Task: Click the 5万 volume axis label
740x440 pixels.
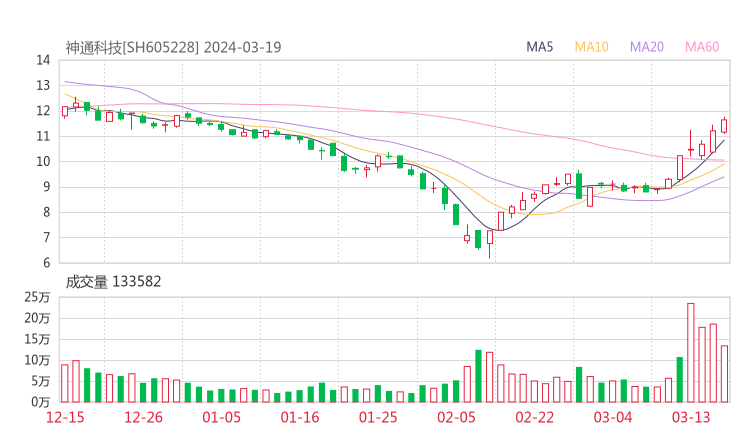Action: [40, 381]
